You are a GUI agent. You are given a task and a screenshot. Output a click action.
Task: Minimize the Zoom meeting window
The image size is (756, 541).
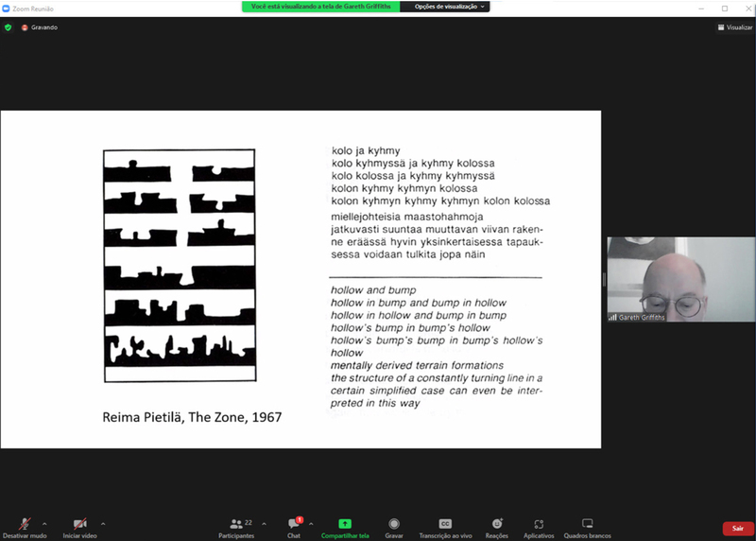701,9
